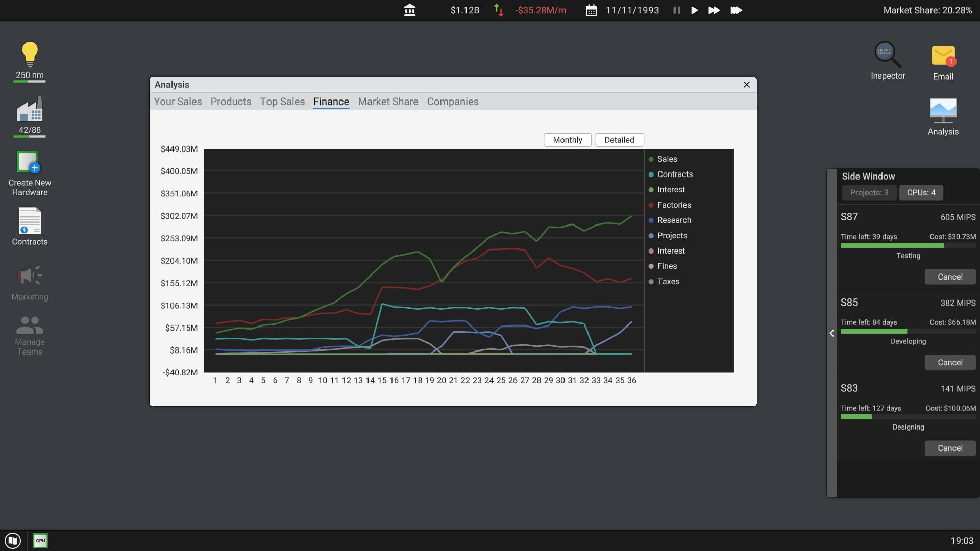
Task: Open the Contracts document icon
Action: click(30, 221)
